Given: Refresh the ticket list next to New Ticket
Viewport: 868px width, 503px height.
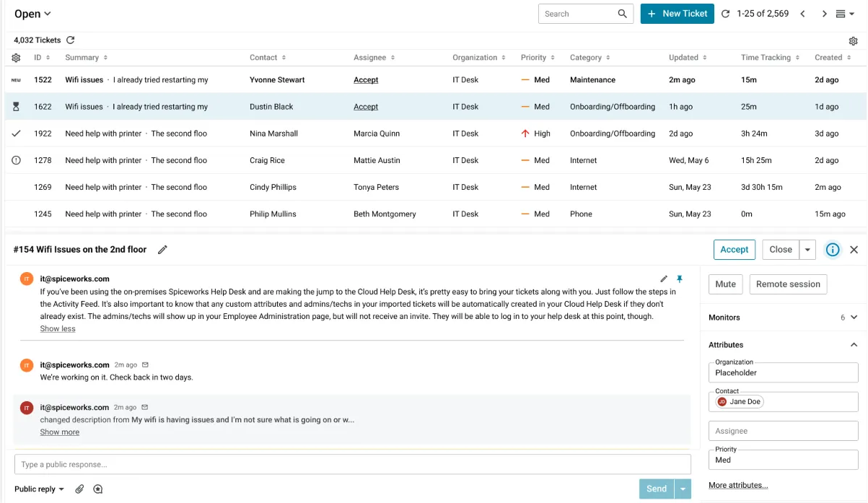Looking at the screenshot, I should pos(725,14).
